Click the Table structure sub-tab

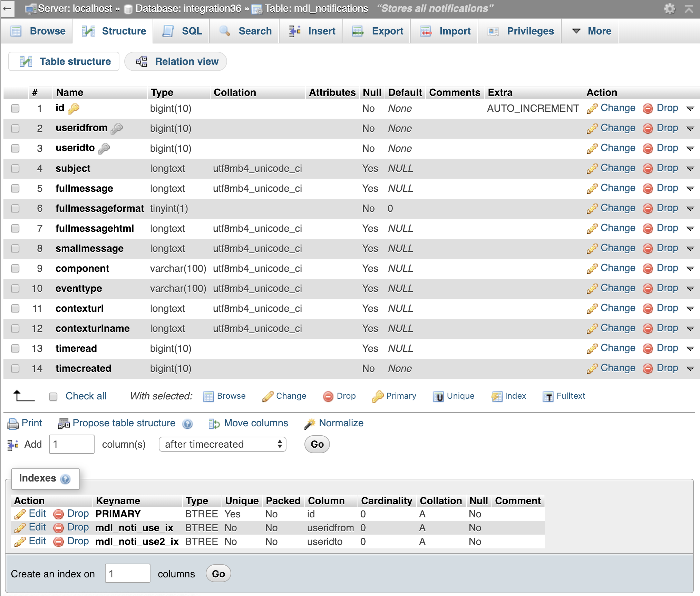(x=64, y=61)
